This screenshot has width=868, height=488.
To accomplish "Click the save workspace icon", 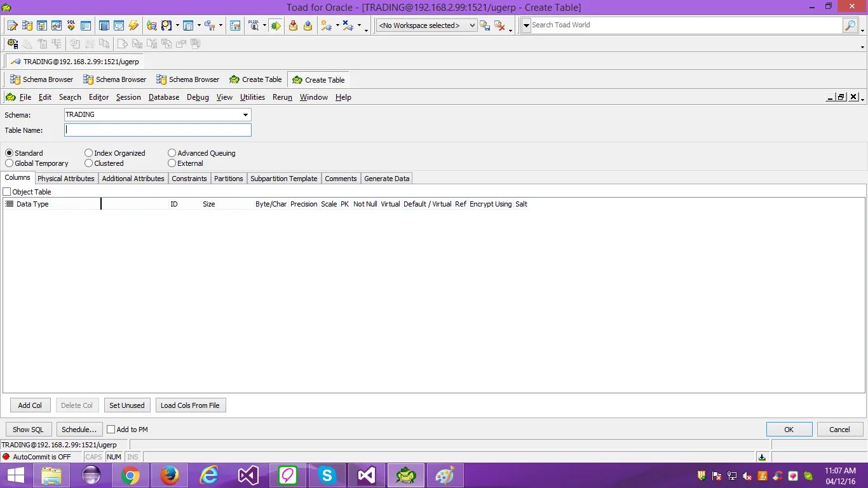I will click(485, 25).
